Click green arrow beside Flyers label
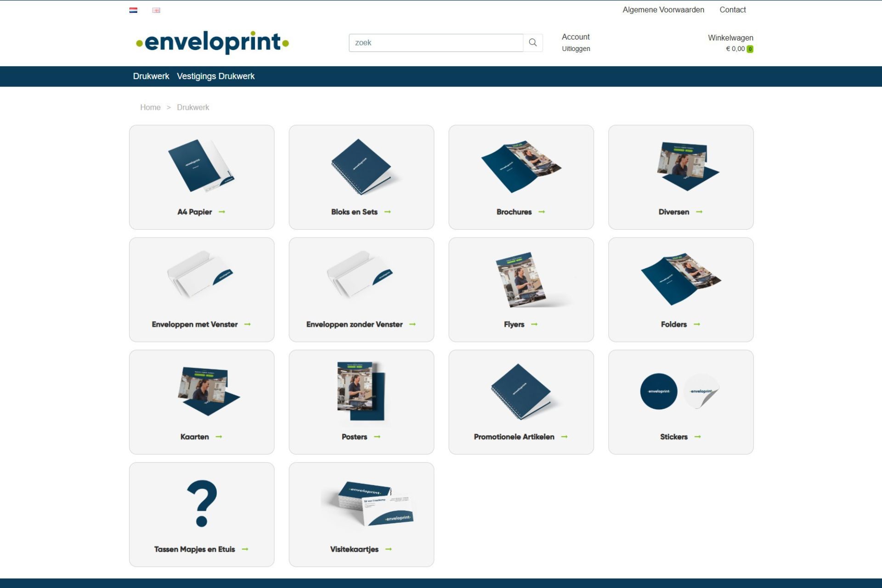882x588 pixels. 534,324
